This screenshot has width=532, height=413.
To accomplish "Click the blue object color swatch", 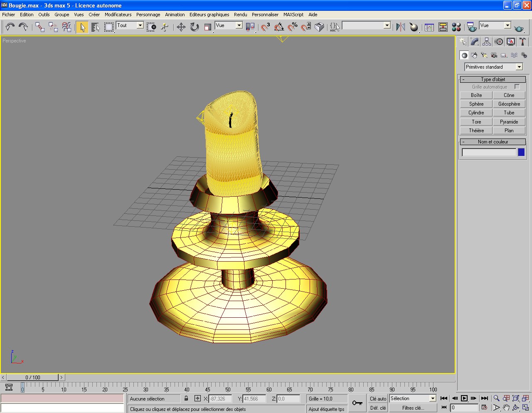I will 521,152.
